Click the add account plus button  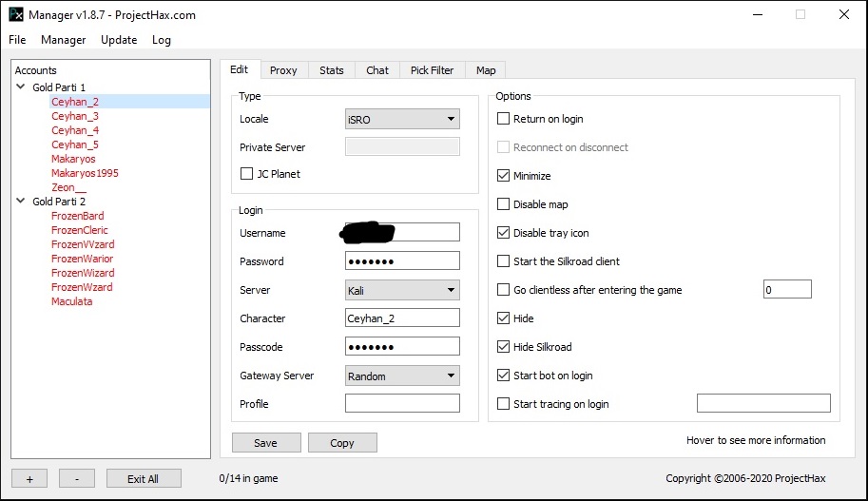29,478
